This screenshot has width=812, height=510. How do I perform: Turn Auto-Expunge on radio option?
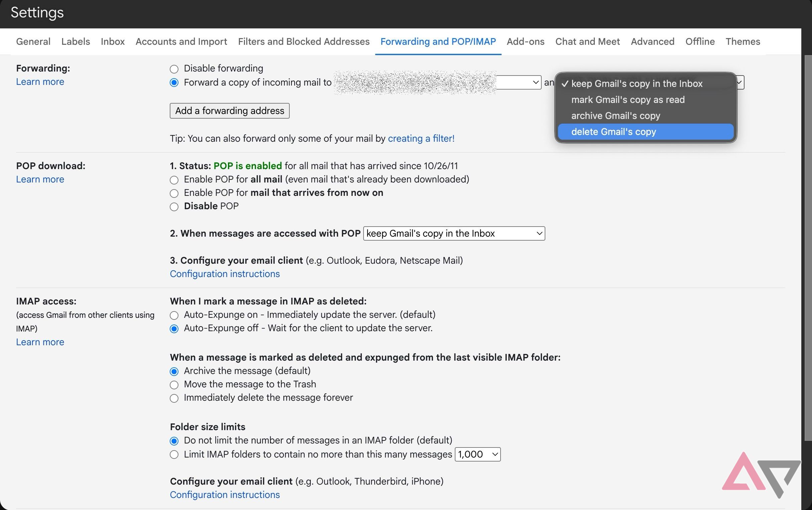tap(174, 315)
